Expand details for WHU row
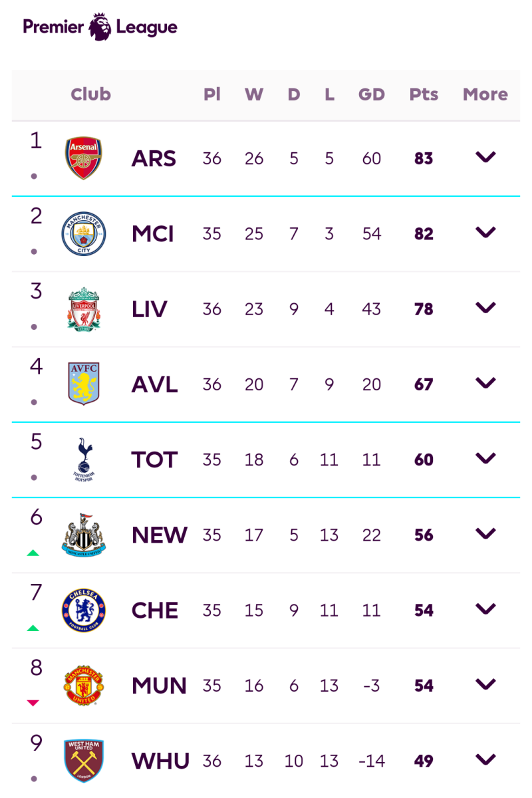This screenshot has height=798, width=532. coord(485,759)
